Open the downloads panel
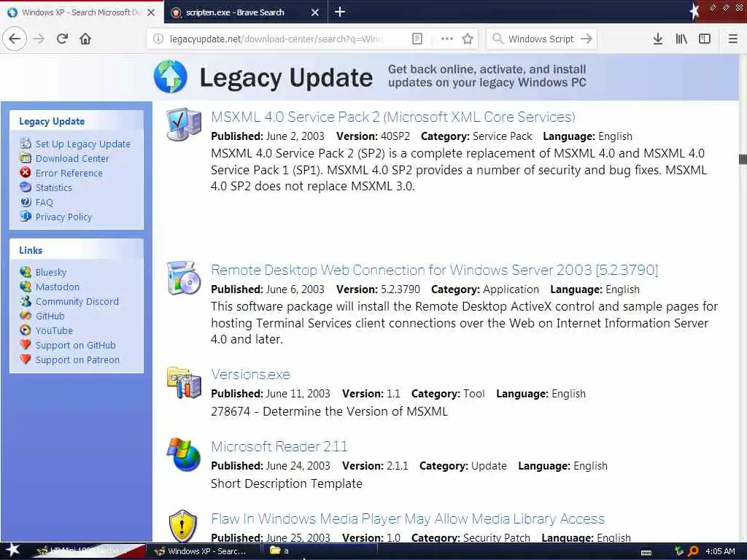This screenshot has height=560, width=747. 658,39
